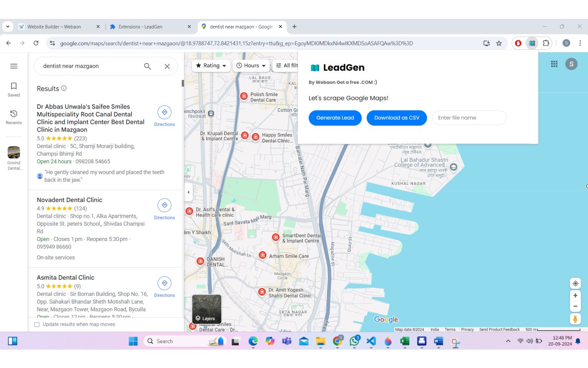This screenshot has height=368, width=588.
Task: Zoom out on the map
Action: [575, 306]
